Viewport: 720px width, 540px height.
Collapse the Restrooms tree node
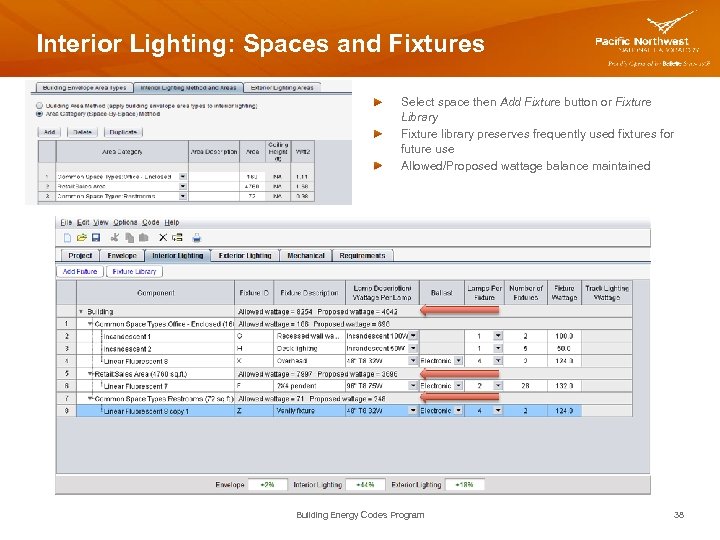tap(90, 399)
